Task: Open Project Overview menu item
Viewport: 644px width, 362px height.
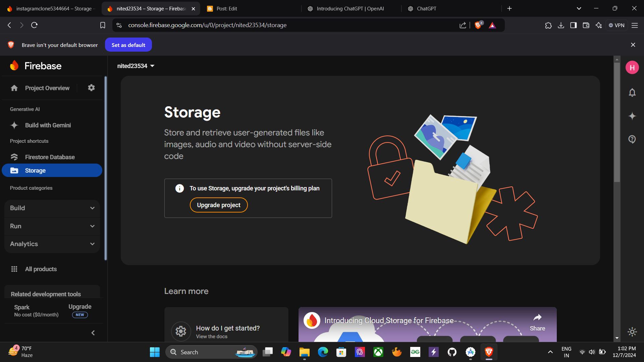Action: coord(47,87)
